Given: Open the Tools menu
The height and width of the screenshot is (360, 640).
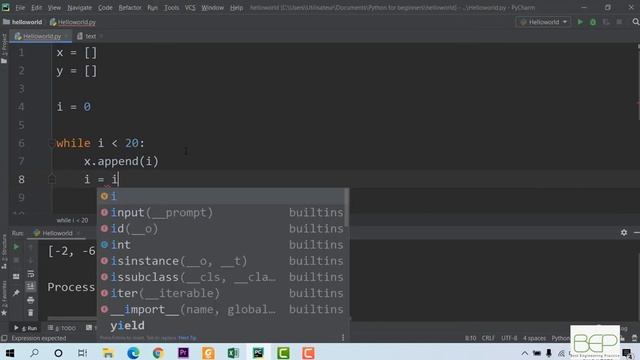Looking at the screenshot, I should click(171, 8).
